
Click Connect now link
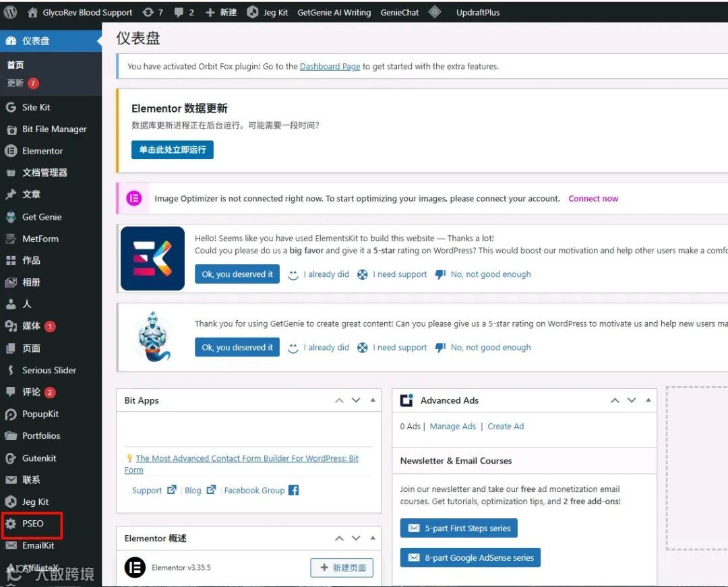coord(593,199)
